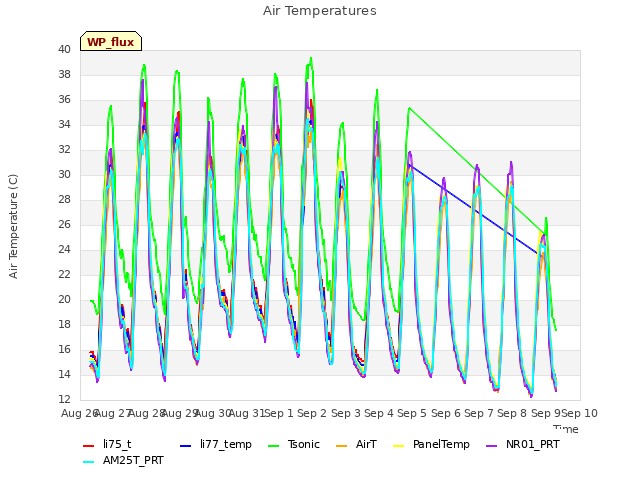640x480 pixels.
Task: Click the purple NR01_PRT legend color marker
Action: (x=492, y=446)
